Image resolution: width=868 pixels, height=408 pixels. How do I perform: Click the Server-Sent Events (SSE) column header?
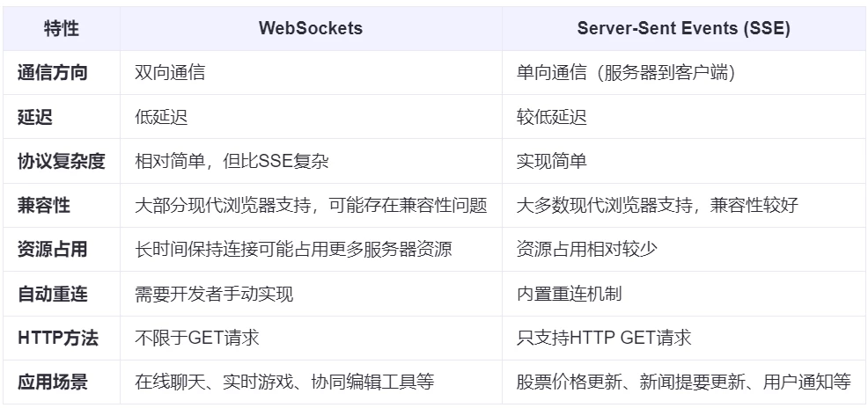pos(683,28)
